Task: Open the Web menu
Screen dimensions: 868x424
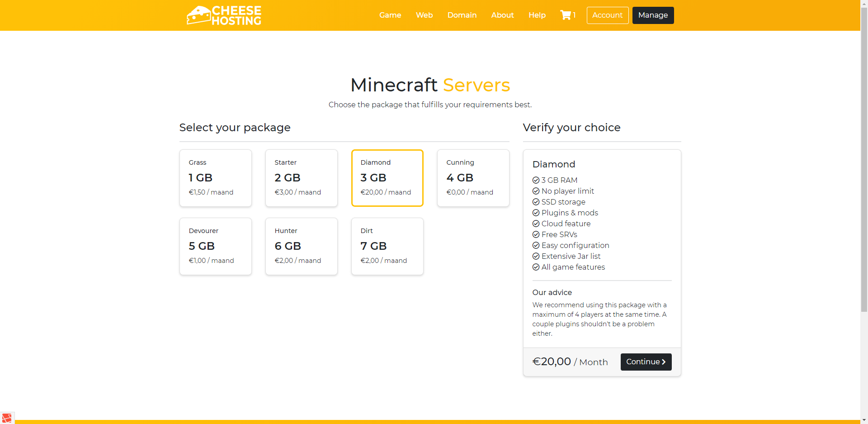Action: pos(424,15)
